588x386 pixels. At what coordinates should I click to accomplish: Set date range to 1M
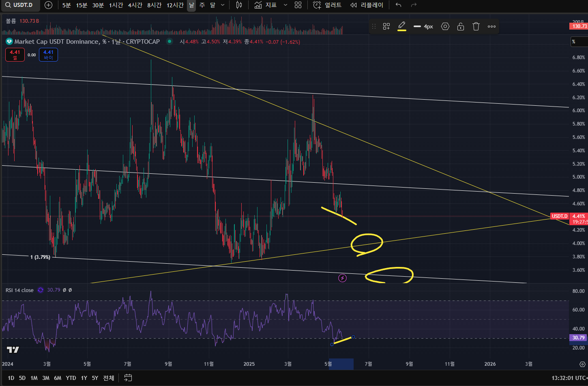click(34, 378)
